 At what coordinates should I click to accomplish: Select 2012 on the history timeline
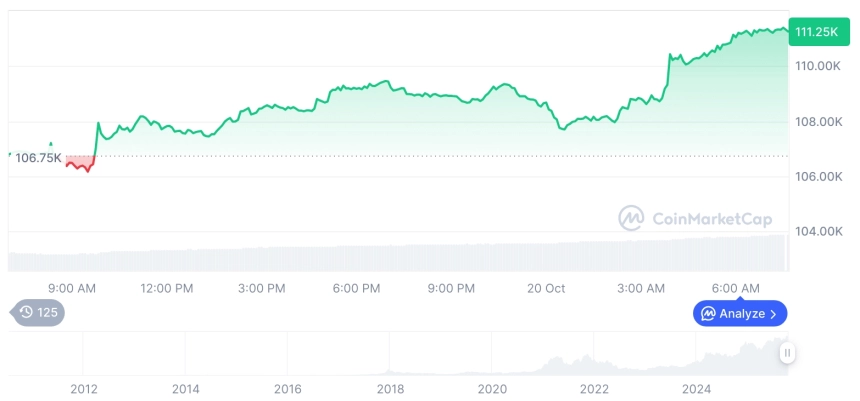83,388
